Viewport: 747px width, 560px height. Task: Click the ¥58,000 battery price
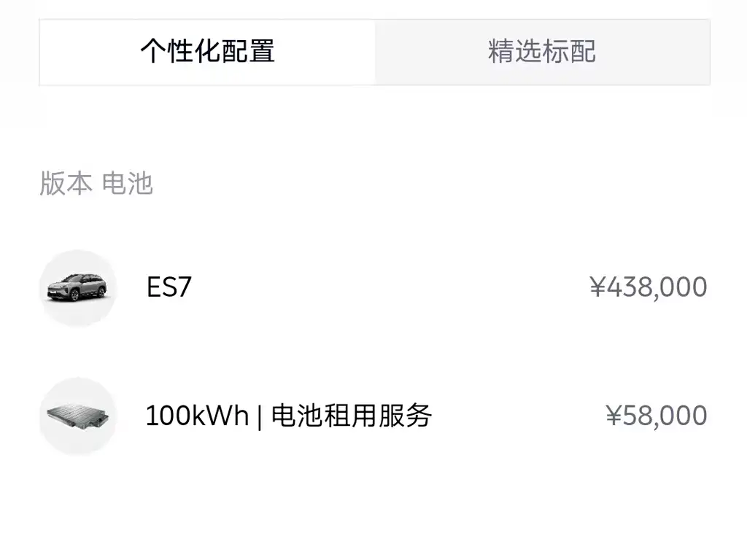click(657, 416)
